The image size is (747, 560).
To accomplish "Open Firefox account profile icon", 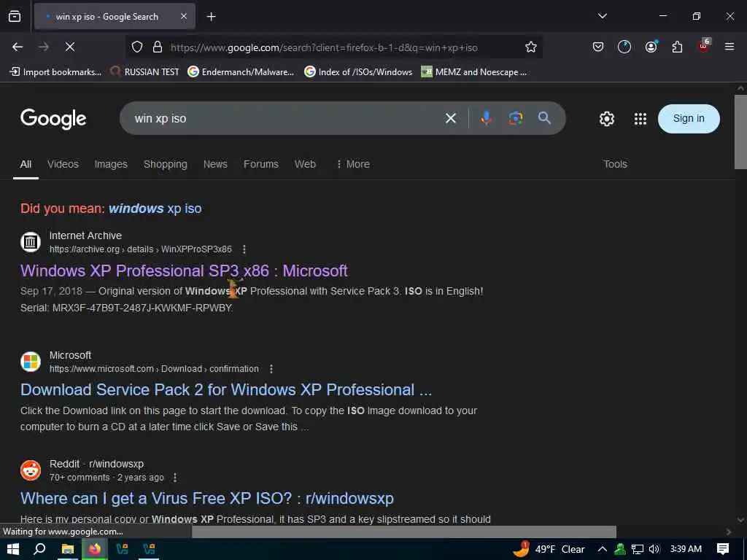I will [651, 47].
